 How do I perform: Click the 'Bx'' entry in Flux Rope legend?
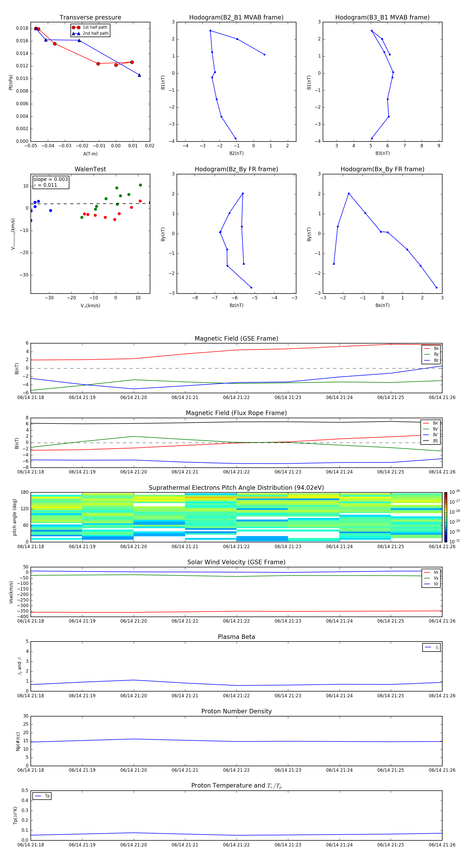click(x=431, y=423)
